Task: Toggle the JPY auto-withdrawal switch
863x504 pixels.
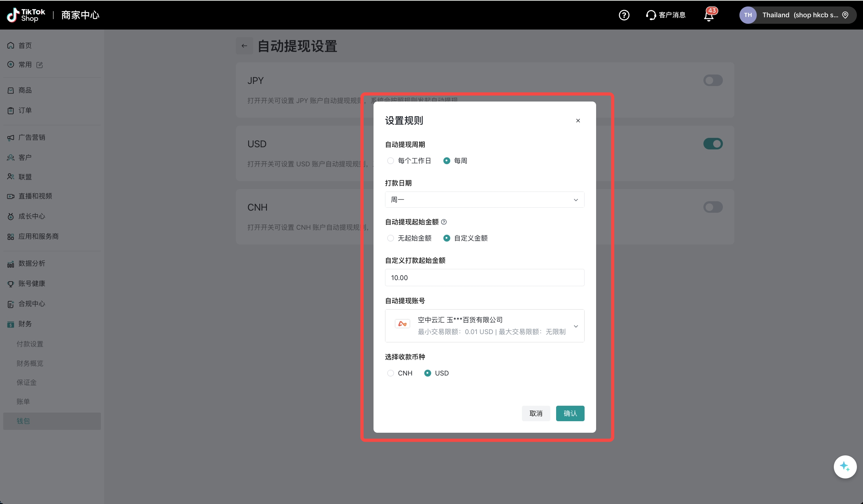Action: [713, 80]
